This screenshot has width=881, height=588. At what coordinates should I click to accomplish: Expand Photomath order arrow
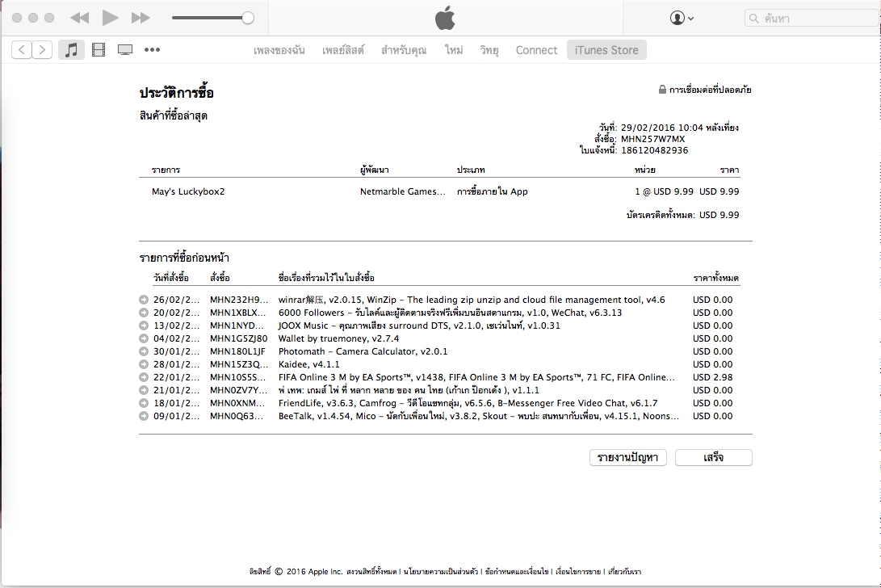pyautogui.click(x=144, y=351)
